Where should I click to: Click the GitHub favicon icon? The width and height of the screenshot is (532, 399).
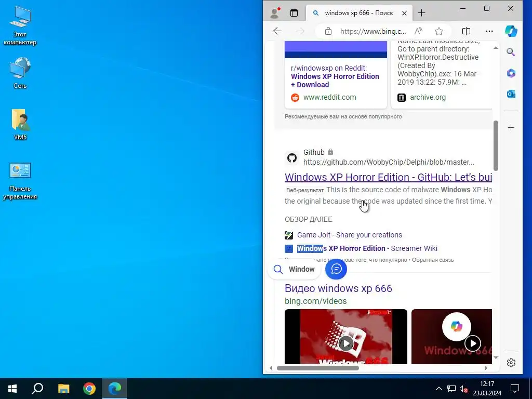coord(292,158)
